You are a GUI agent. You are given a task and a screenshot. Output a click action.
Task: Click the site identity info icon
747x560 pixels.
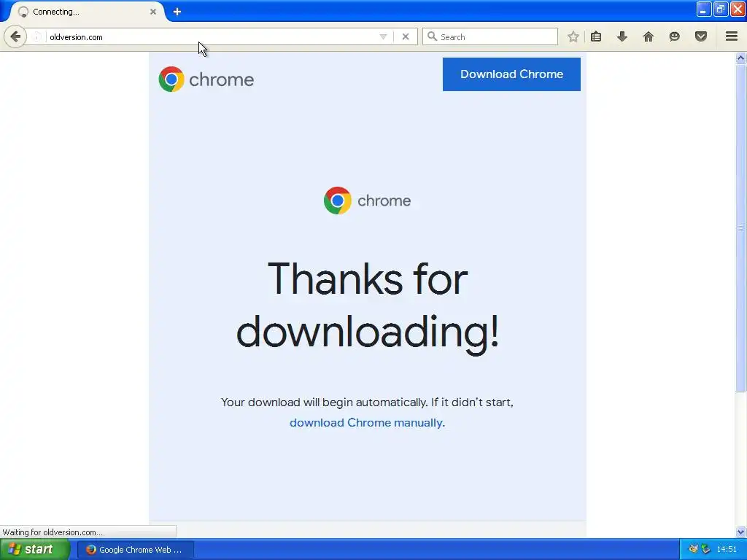click(36, 36)
